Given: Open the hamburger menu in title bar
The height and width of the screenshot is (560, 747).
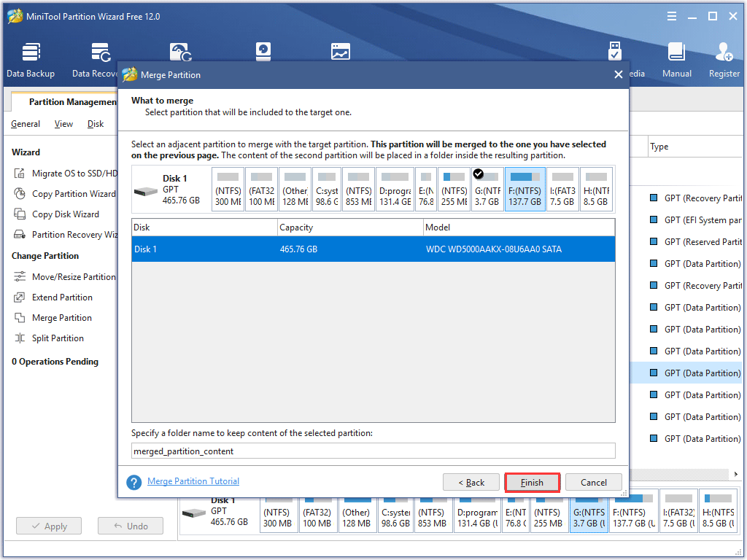Looking at the screenshot, I should click(x=672, y=16).
